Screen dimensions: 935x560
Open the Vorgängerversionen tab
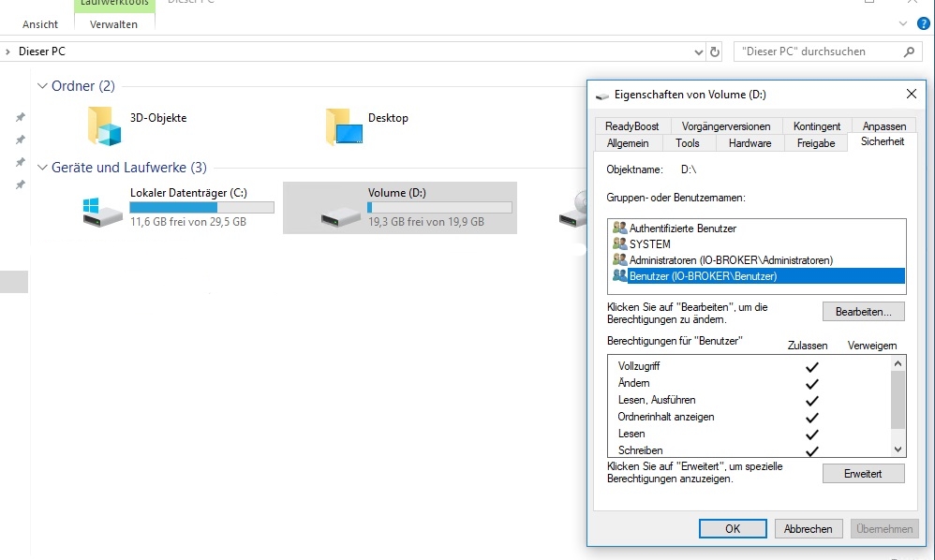tap(726, 126)
